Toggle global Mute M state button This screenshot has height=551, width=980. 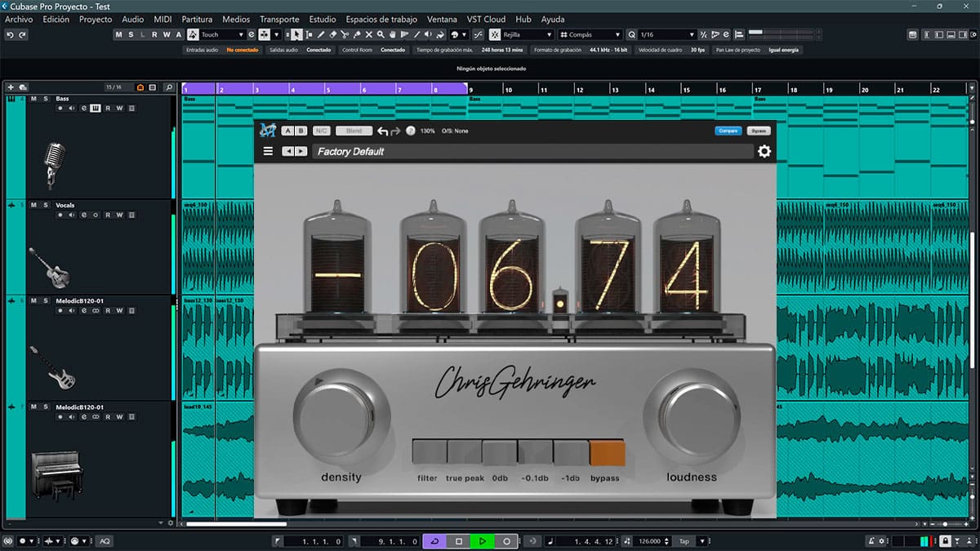tap(119, 35)
